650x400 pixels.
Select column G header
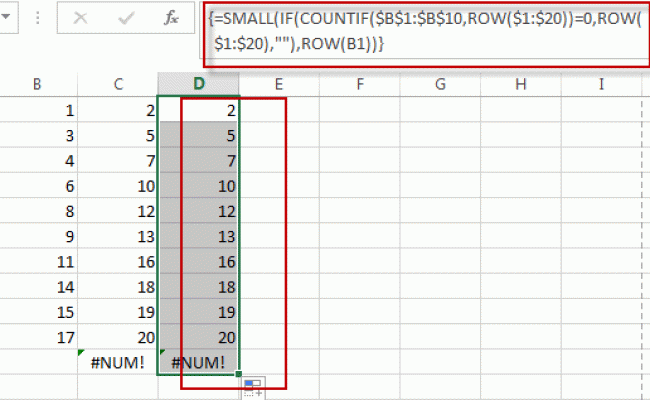[x=440, y=84]
